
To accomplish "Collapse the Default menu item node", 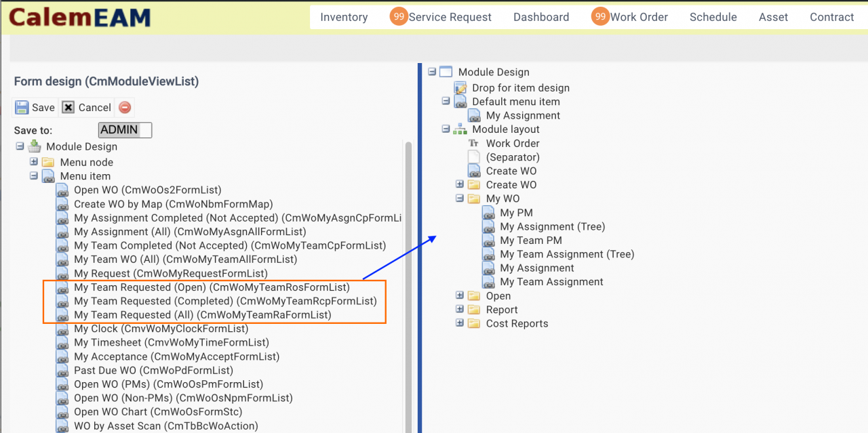I will 446,101.
